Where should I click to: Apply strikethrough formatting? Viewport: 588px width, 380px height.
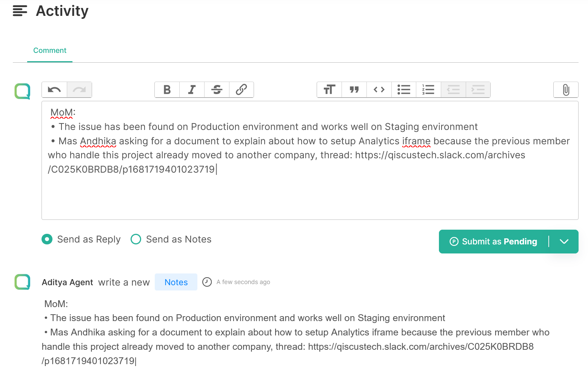click(x=217, y=90)
